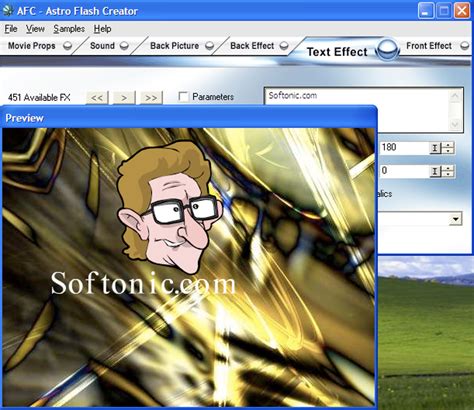Select the Text Effect tab
Screen dimensions: 474x410
pos(337,52)
